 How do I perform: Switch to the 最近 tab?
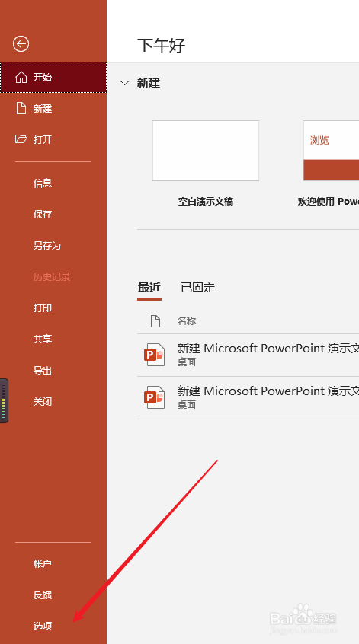click(x=149, y=288)
